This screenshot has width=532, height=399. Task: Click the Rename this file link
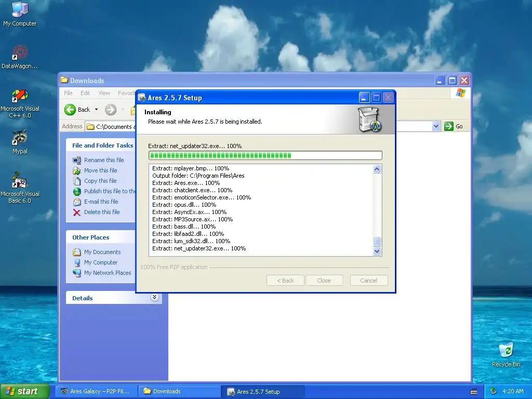104,160
